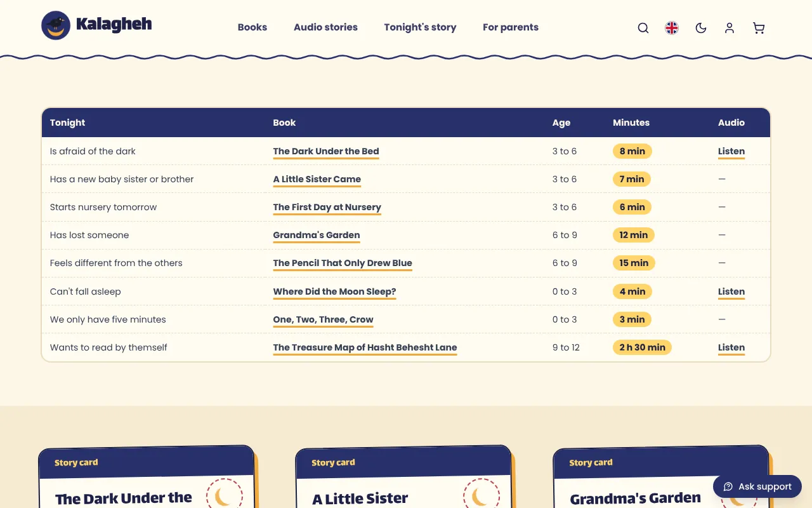Open the search icon
This screenshot has width=812, height=508.
643,28
